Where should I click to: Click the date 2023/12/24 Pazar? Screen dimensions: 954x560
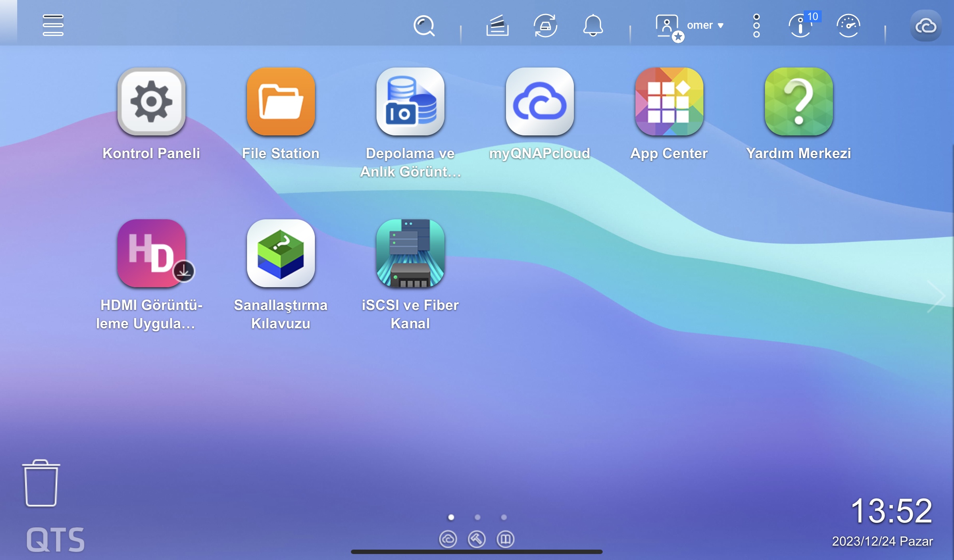coord(882,541)
